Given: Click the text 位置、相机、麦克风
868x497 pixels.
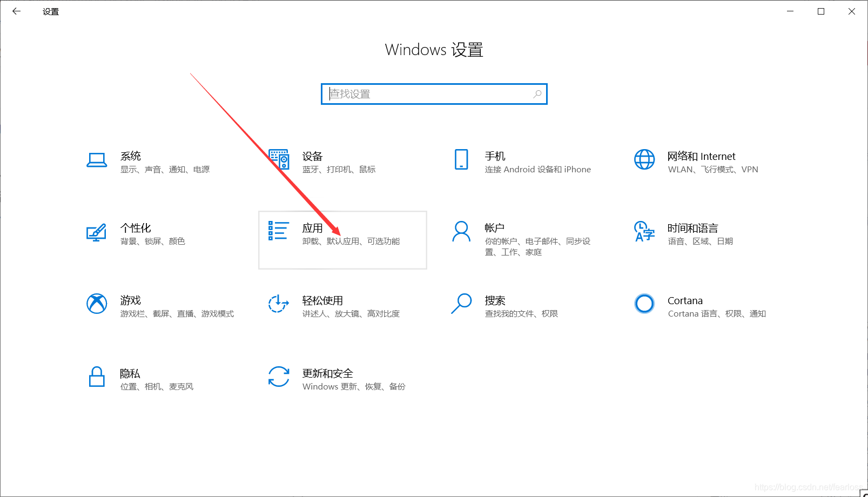Looking at the screenshot, I should (x=157, y=387).
